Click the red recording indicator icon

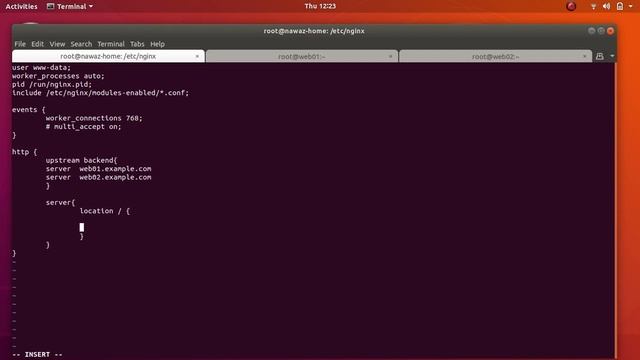(571, 6)
